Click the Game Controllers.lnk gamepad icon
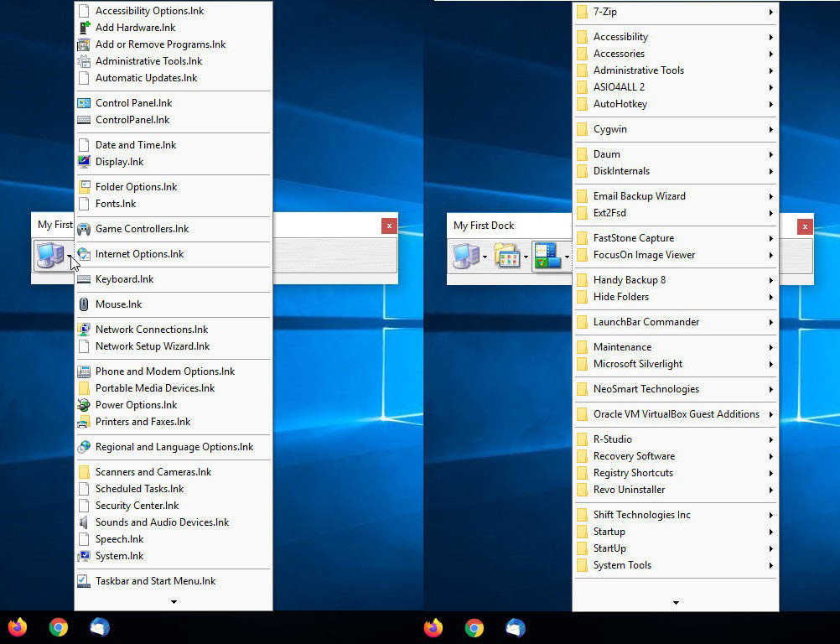This screenshot has height=644, width=840. click(84, 229)
